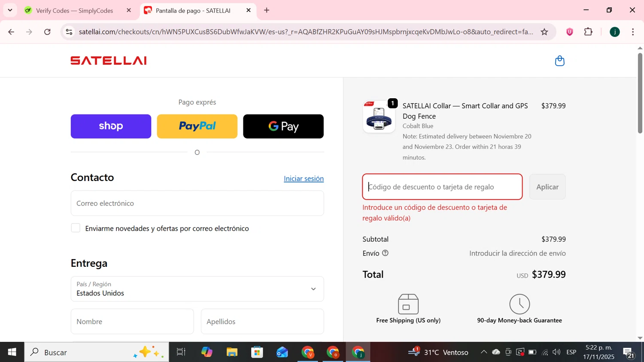Open the Chrome three-dot menu
The image size is (644, 362).
[633, 32]
